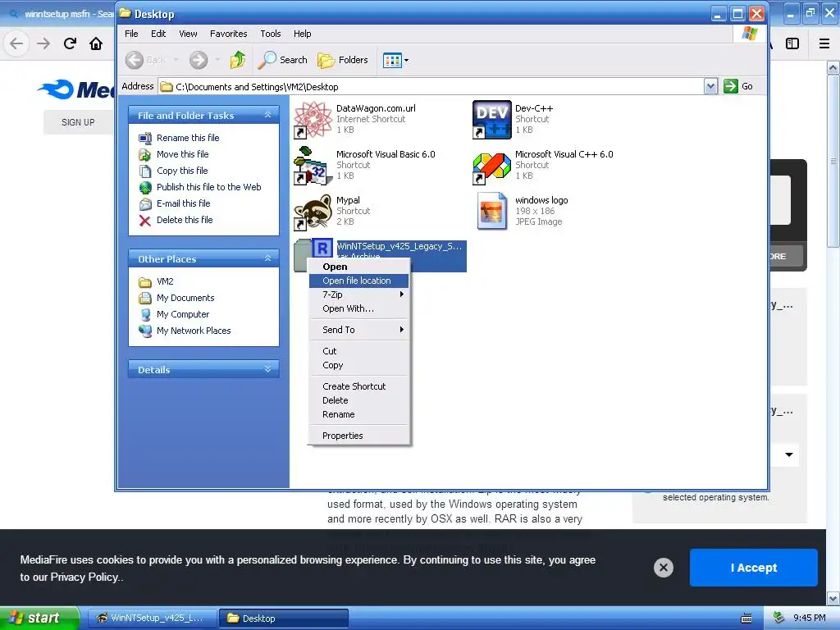The image size is (840, 630).
Task: Click the keyboard icon in taskbar tray
Action: pos(746,619)
